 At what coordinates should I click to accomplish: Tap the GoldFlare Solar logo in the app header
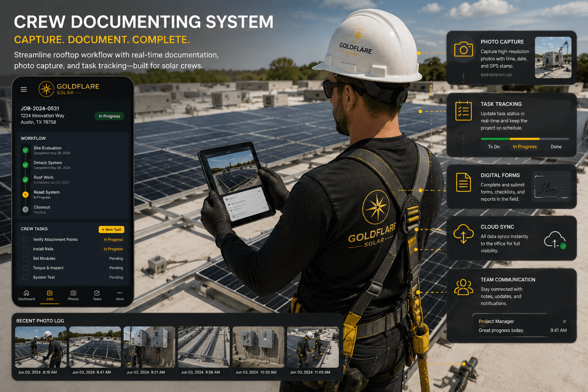[69, 89]
